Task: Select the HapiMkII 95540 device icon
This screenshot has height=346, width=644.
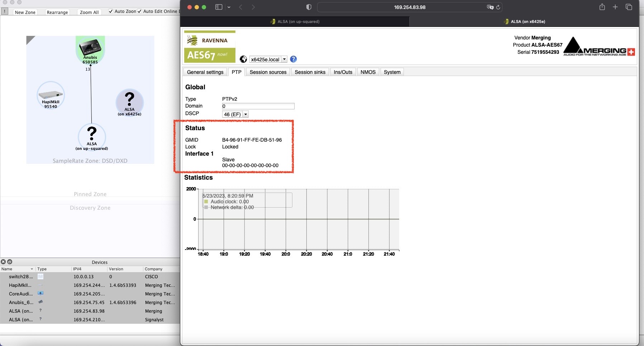Action: 51,95
